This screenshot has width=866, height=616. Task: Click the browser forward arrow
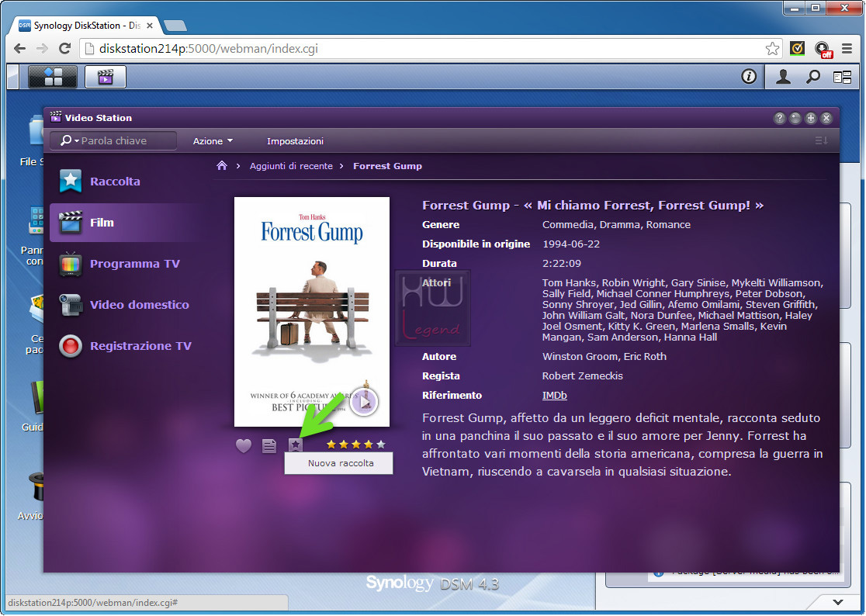pos(42,49)
